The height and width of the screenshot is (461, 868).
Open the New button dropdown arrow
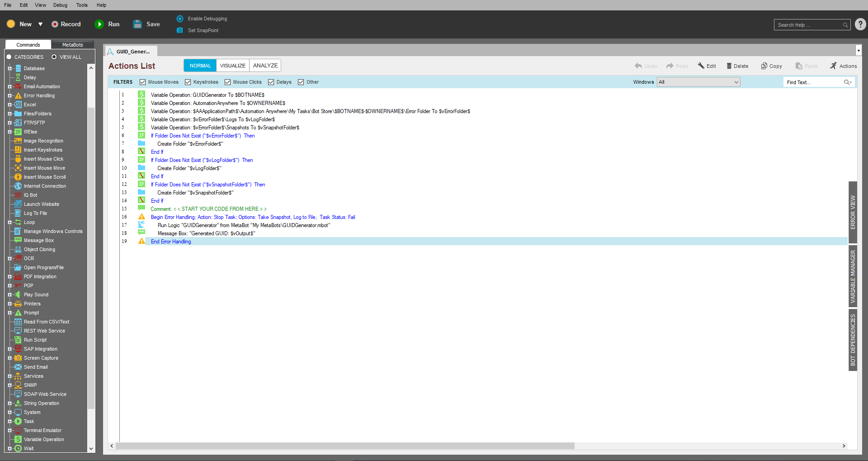tap(40, 24)
